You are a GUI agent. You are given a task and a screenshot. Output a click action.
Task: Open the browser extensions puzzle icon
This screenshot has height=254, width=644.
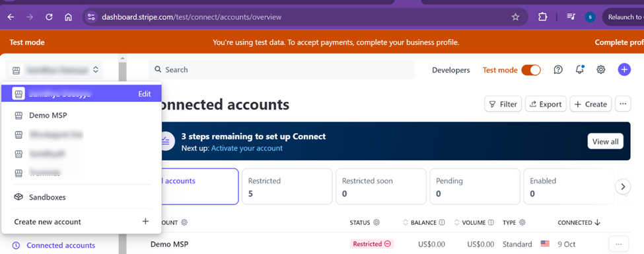point(542,17)
